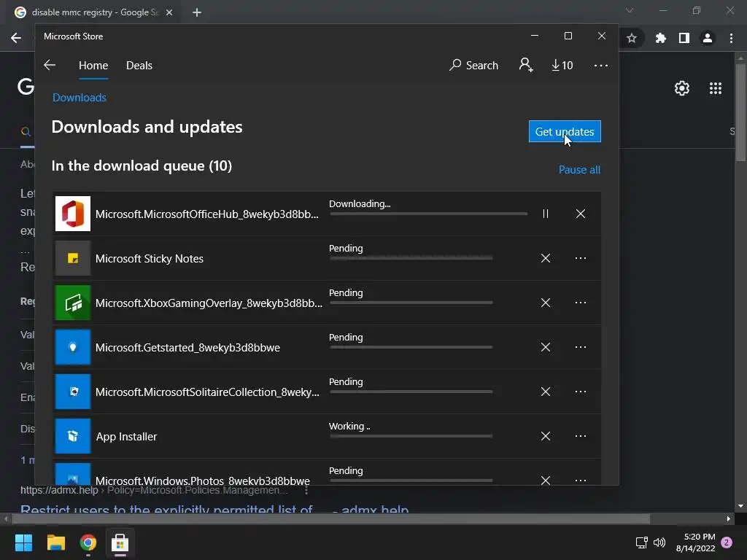Open the Google apps grid
The width and height of the screenshot is (747, 560).
716,88
